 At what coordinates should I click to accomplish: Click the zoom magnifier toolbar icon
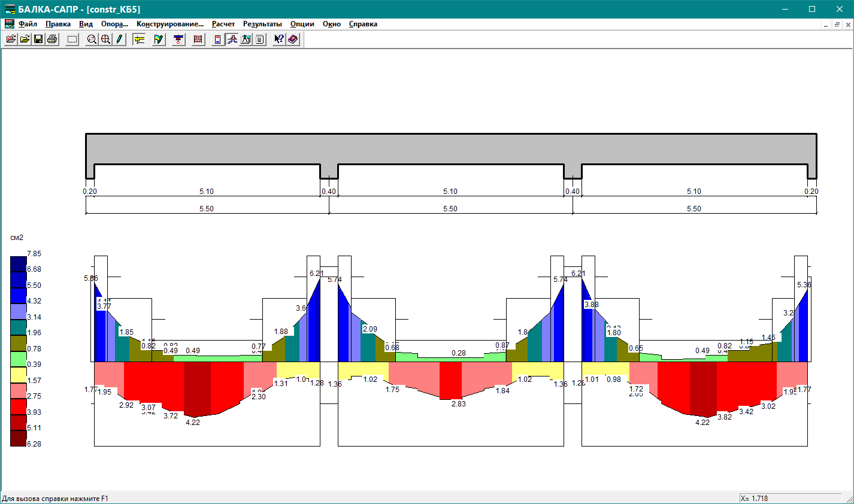tap(92, 40)
